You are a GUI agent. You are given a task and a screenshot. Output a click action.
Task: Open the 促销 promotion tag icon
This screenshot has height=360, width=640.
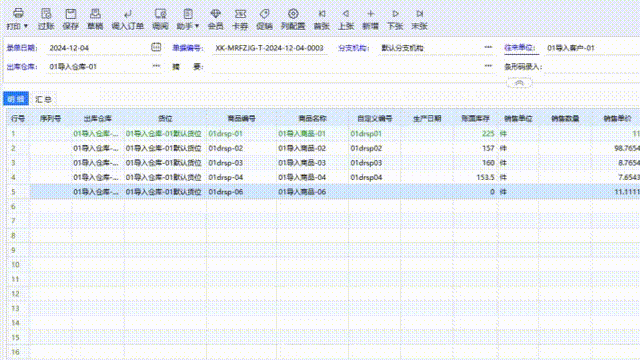point(264,19)
